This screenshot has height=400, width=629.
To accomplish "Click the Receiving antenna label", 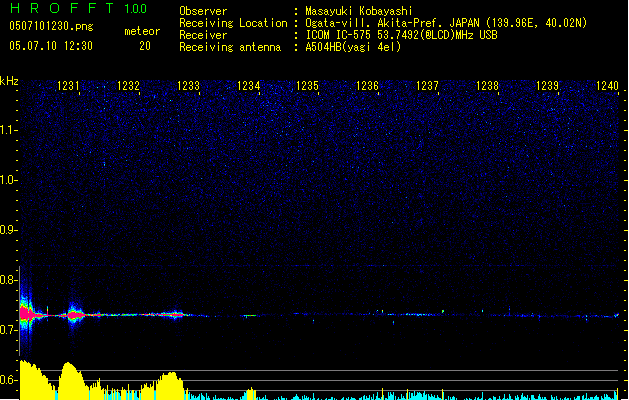I will [x=230, y=47].
